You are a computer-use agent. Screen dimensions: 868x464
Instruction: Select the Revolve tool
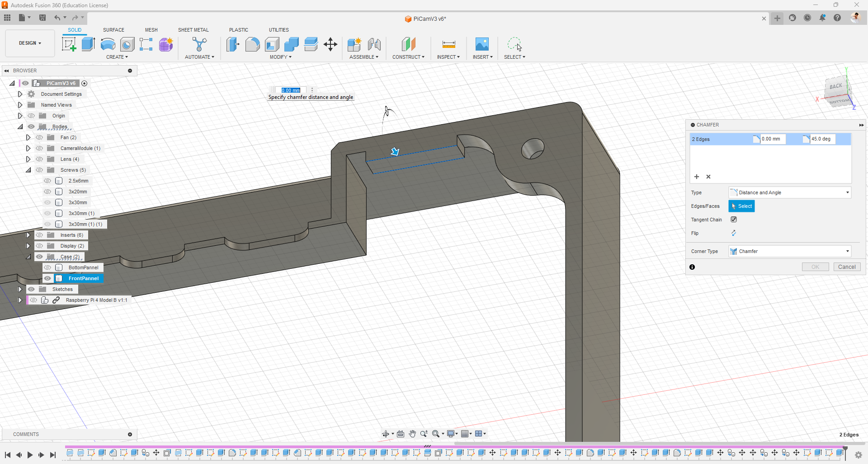click(108, 44)
